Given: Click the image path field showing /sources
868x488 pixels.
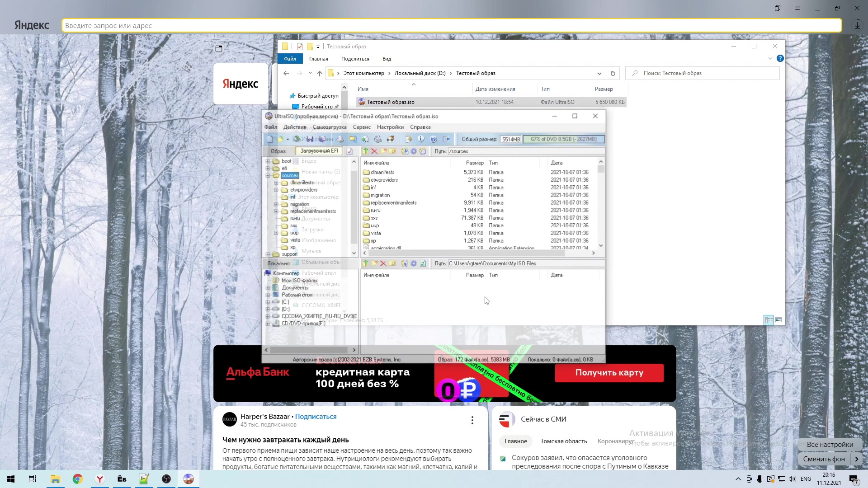Looking at the screenshot, I should [x=526, y=151].
